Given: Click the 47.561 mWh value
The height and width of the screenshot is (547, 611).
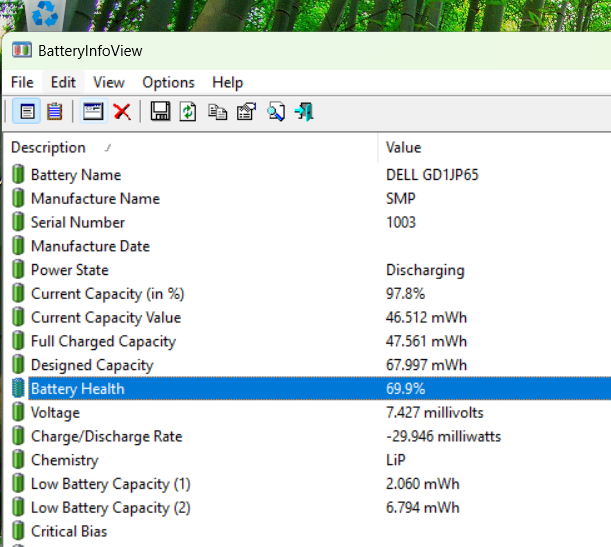Looking at the screenshot, I should tap(426, 341).
